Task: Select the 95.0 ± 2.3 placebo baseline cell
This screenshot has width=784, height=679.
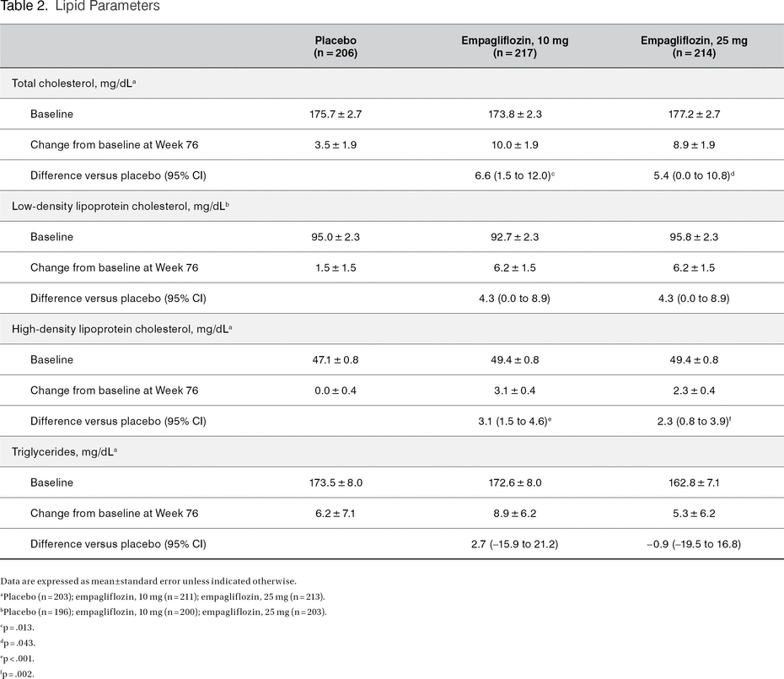Action: [336, 237]
